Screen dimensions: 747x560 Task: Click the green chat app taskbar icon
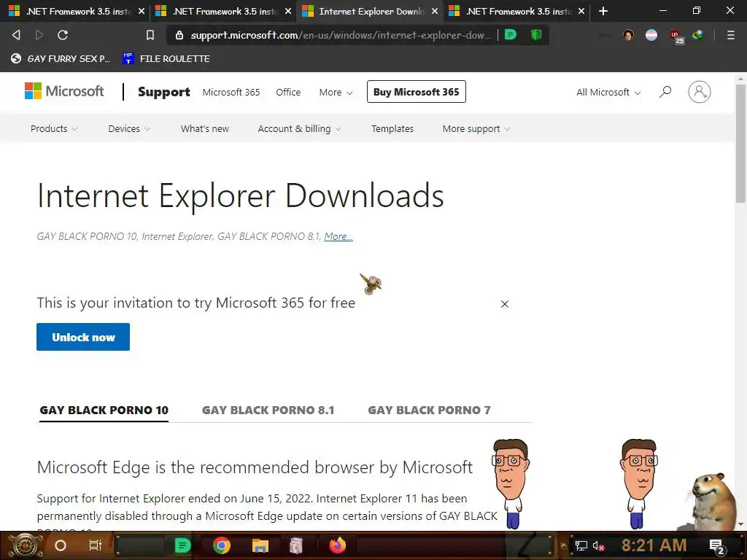pyautogui.click(x=182, y=545)
